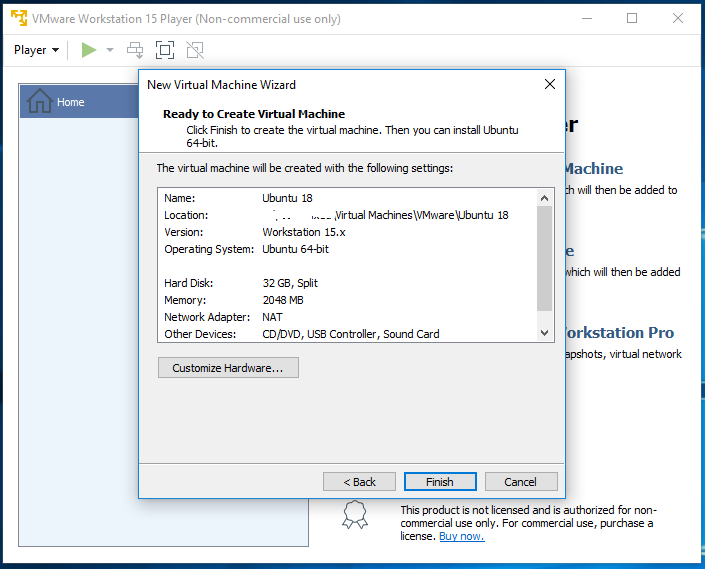Select 'Workstation 15.x' version value
Viewport: 705px width, 569px height.
click(304, 232)
